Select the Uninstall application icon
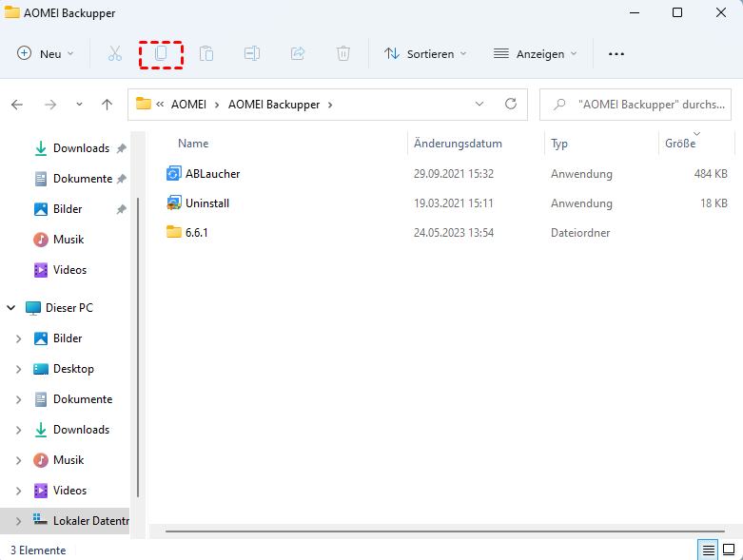This screenshot has height=560, width=743. click(x=174, y=203)
